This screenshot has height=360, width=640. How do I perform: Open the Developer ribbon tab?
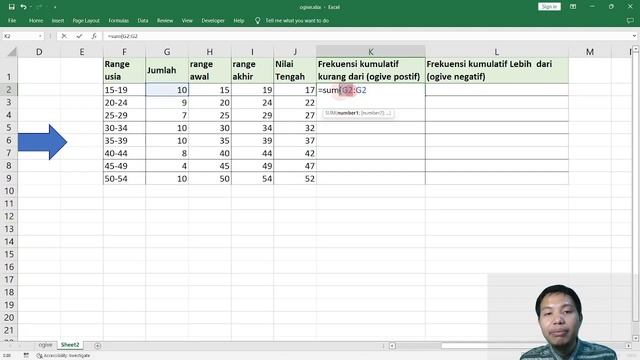click(213, 20)
